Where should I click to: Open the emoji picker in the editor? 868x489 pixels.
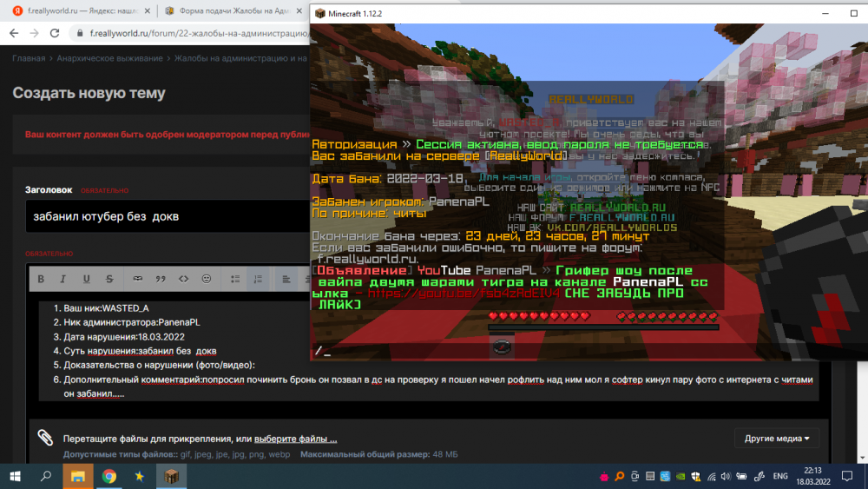click(207, 279)
